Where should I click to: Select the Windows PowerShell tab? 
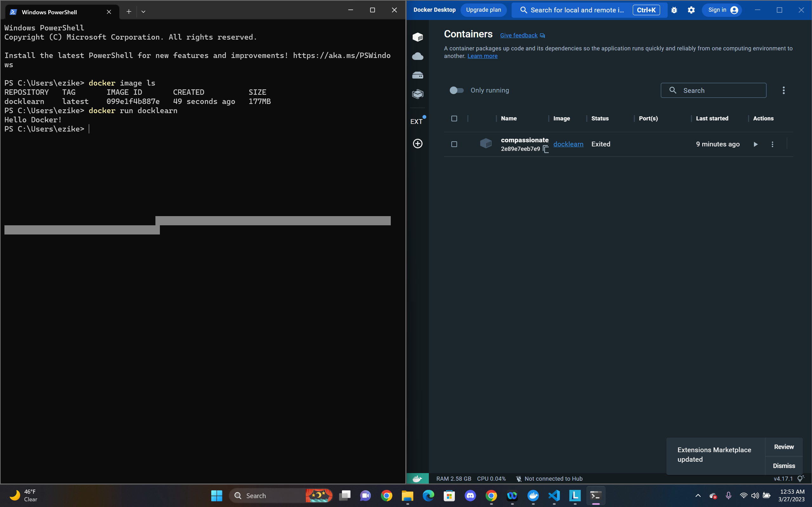49,12
